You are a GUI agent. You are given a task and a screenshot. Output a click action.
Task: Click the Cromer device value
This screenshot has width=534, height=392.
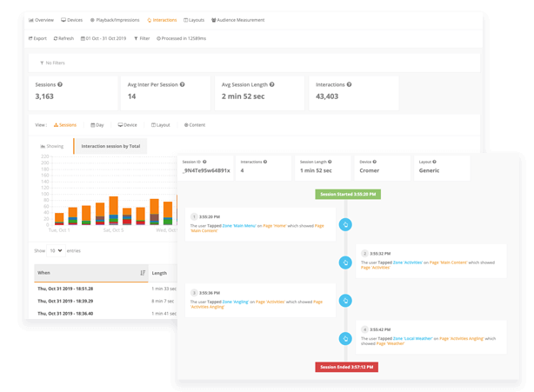pyautogui.click(x=369, y=170)
